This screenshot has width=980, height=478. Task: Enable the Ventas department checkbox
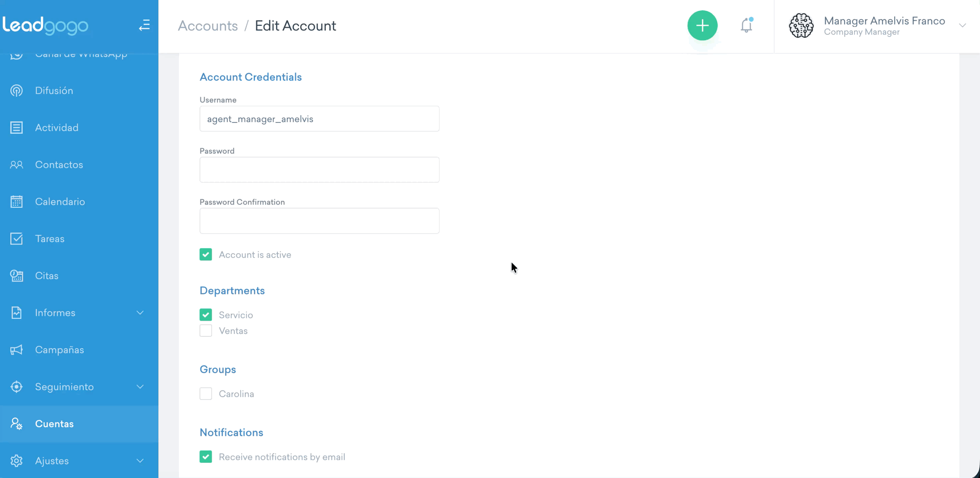(206, 331)
